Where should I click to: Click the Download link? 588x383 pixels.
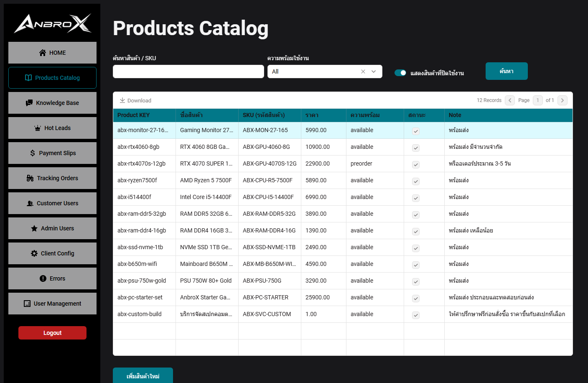point(135,100)
